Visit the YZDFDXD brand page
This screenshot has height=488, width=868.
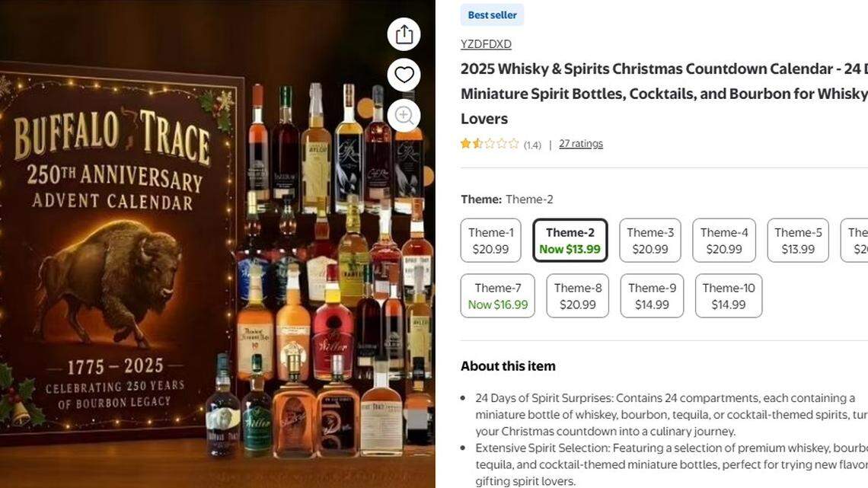tap(486, 43)
